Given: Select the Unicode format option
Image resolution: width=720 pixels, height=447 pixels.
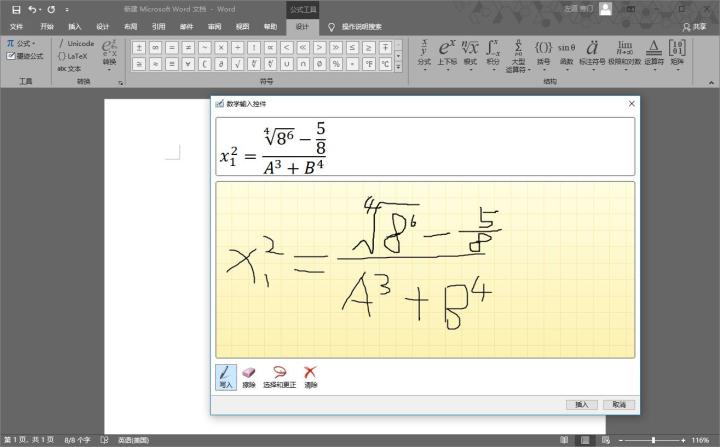Looking at the screenshot, I should pos(78,44).
